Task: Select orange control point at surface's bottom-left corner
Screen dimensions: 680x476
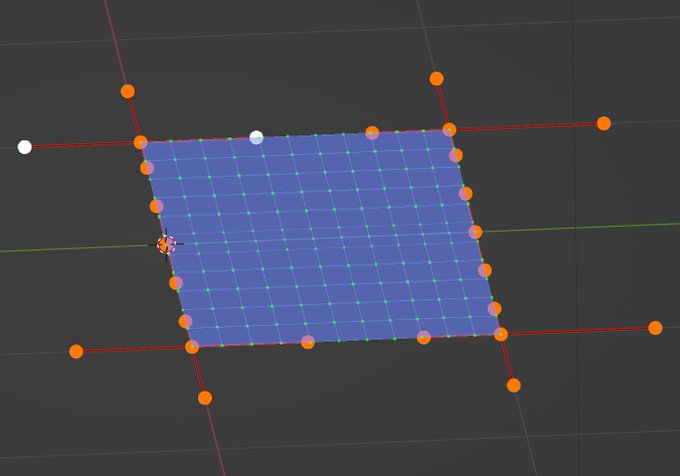Action: (x=192, y=347)
